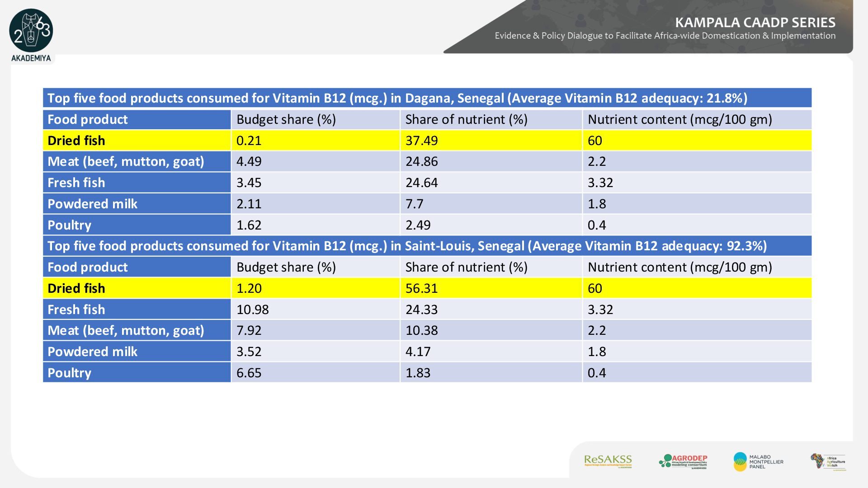Click the Evidence & Policy Dialogue subtitle
868x488 pixels.
pos(665,36)
